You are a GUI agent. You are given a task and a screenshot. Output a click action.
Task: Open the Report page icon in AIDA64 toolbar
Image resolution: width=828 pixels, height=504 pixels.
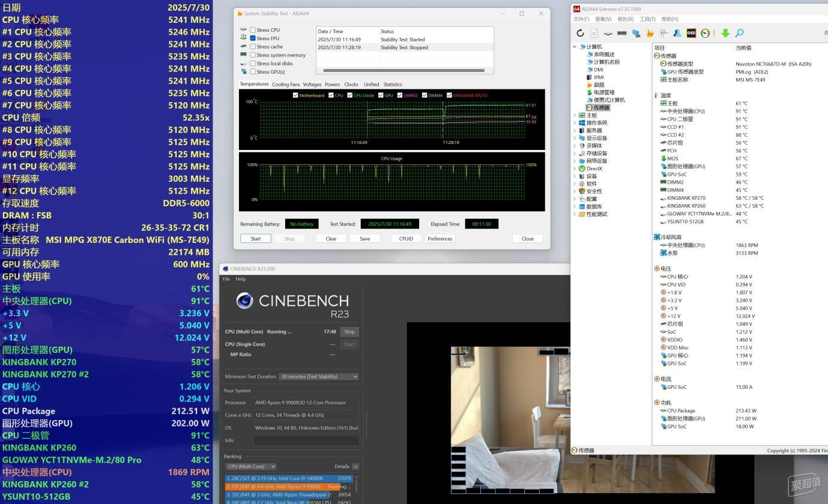coord(594,34)
